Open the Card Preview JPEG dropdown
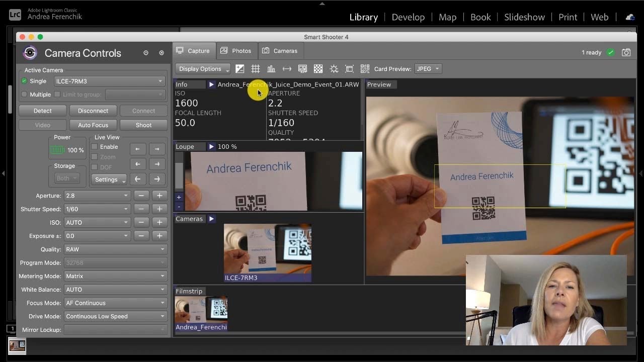Screen dimensions: 644x362 click(428, 69)
